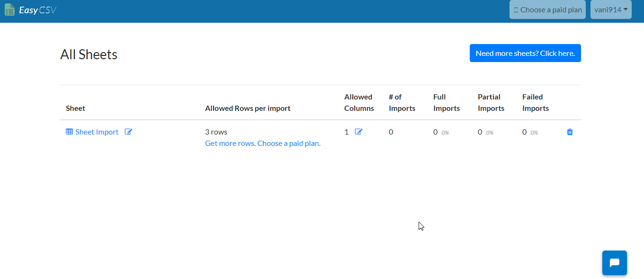Click the EasyCSV brand text
Screen dimensions: 644x279
(37, 10)
